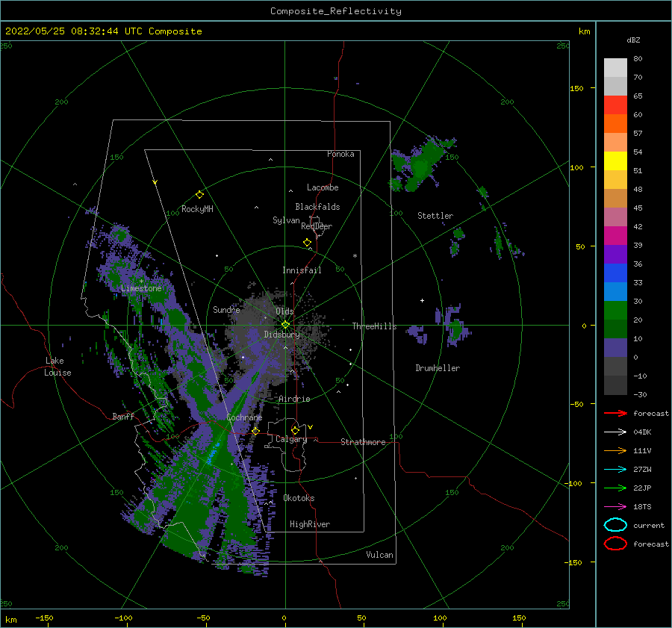672x628 pixels.
Task: Click the Stettler label
Action: tap(435, 216)
